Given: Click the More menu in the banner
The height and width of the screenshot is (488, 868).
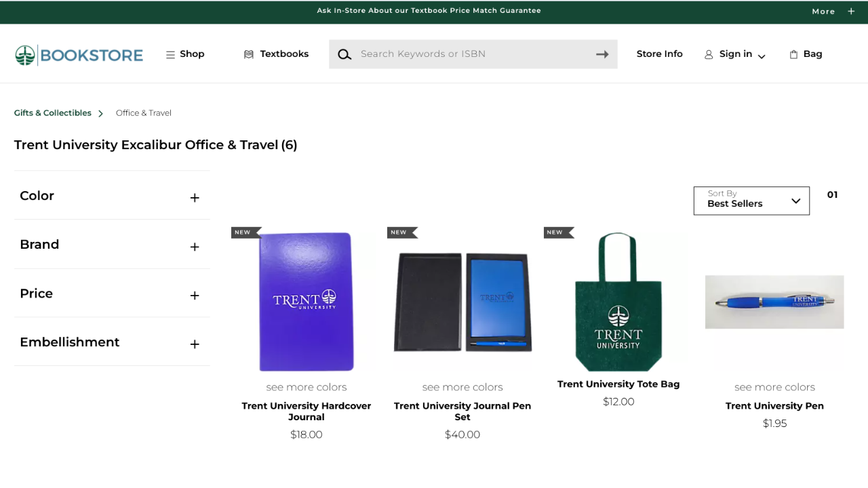Looking at the screenshot, I should tap(823, 11).
